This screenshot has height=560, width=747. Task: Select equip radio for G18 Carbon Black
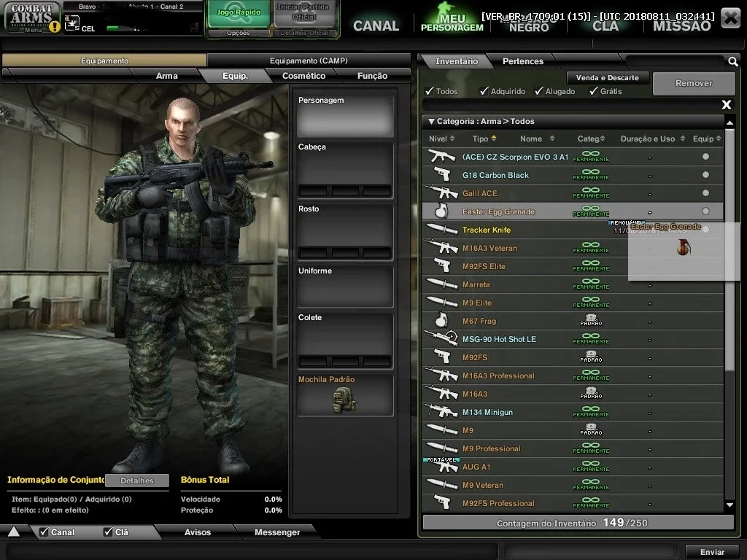point(705,175)
